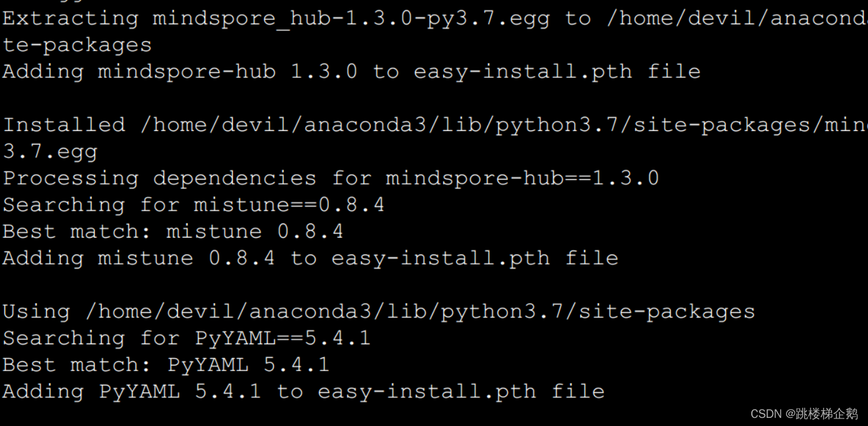
Task: Click the wrapped "3.7.egg" text
Action: [50, 152]
